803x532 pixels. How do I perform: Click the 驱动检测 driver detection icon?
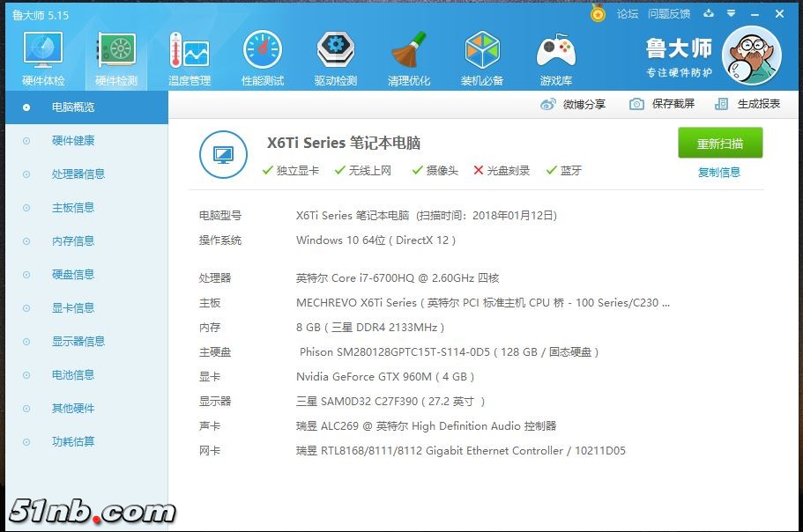coord(335,52)
